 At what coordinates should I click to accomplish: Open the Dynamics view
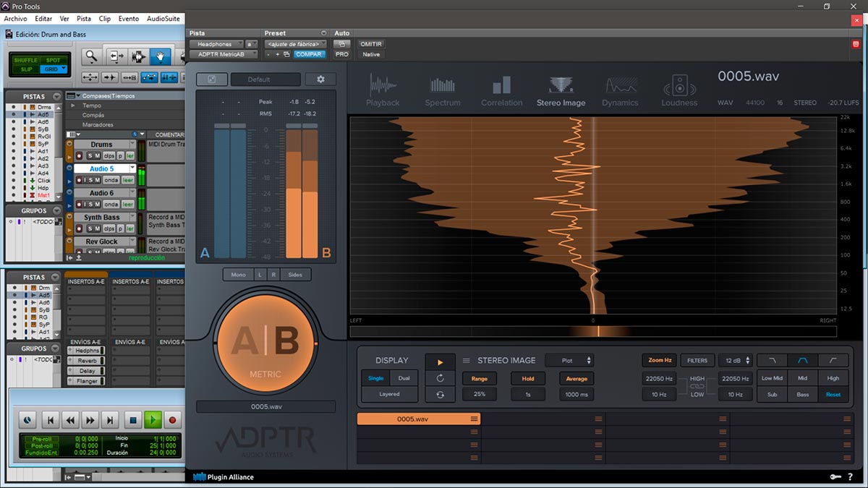point(620,90)
